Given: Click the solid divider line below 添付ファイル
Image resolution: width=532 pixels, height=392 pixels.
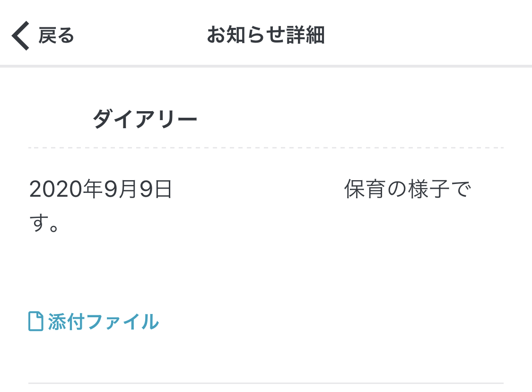Looking at the screenshot, I should [x=266, y=383].
